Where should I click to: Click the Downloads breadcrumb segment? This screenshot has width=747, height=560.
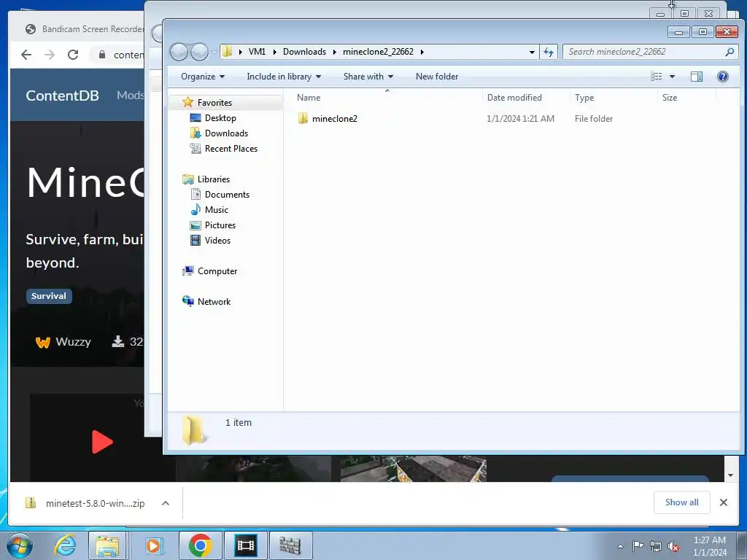(304, 52)
